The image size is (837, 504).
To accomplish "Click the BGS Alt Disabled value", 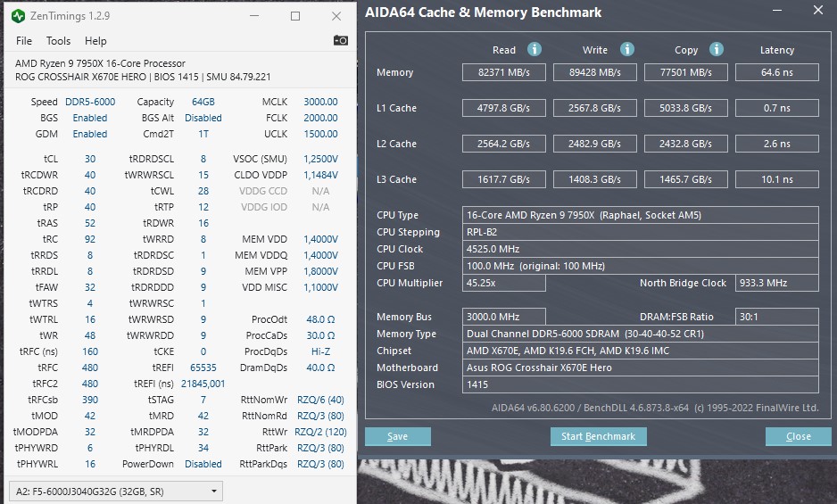I will (x=203, y=118).
